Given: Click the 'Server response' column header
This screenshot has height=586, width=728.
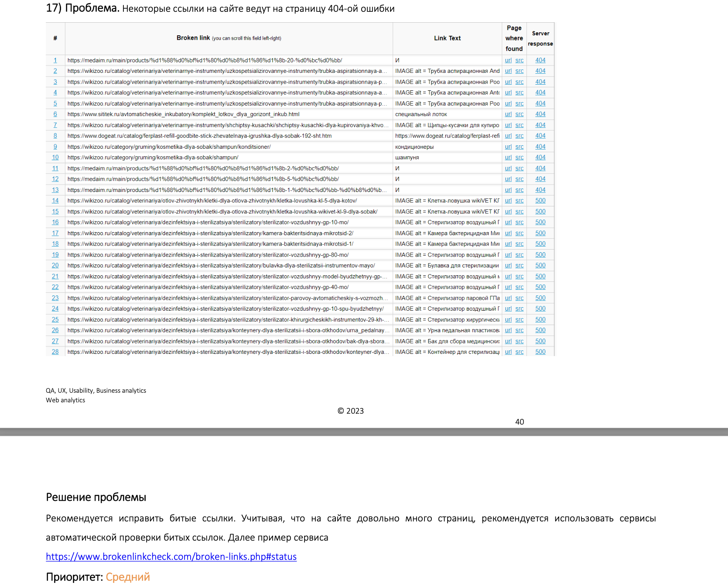Looking at the screenshot, I should [x=540, y=38].
